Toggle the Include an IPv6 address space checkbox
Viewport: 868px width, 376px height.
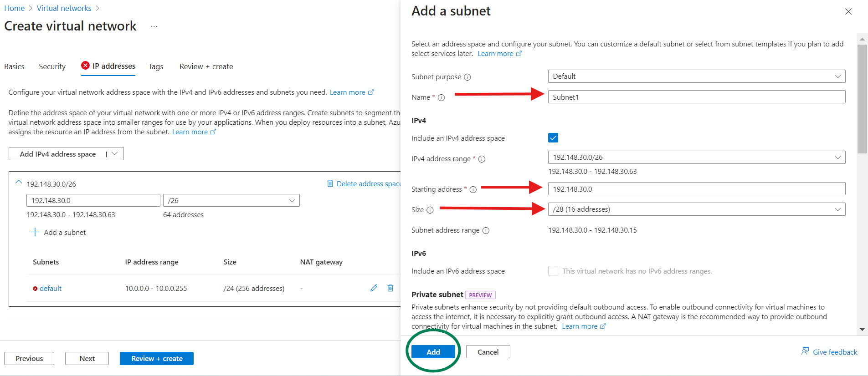[x=553, y=271]
